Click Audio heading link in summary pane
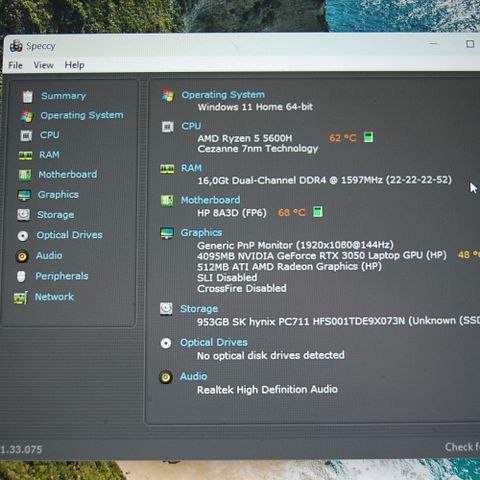The image size is (480, 480). click(x=193, y=377)
